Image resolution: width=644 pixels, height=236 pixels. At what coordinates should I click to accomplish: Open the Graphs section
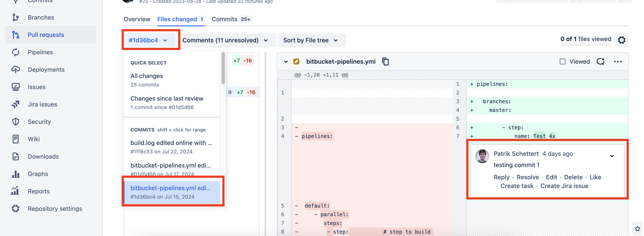38,174
